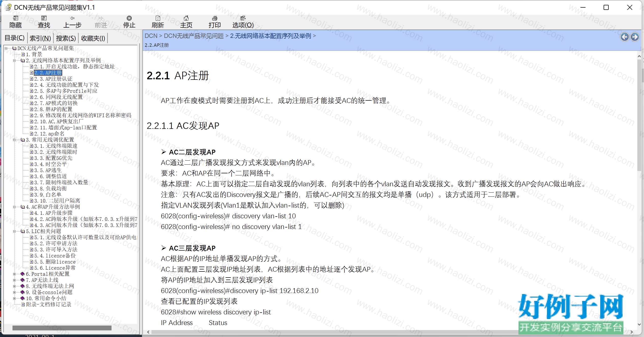Expand the 6. Portal相关配置 node
This screenshot has width=644, height=337.
(x=14, y=274)
